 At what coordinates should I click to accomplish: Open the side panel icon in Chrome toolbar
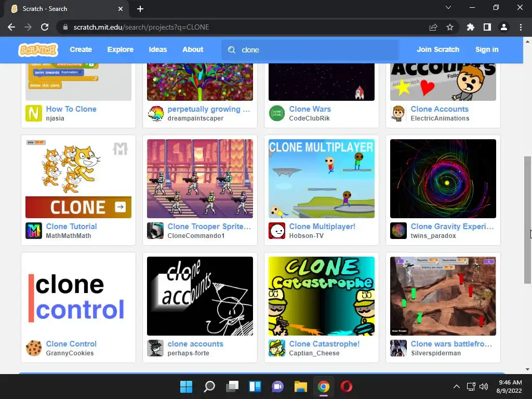pos(487,27)
